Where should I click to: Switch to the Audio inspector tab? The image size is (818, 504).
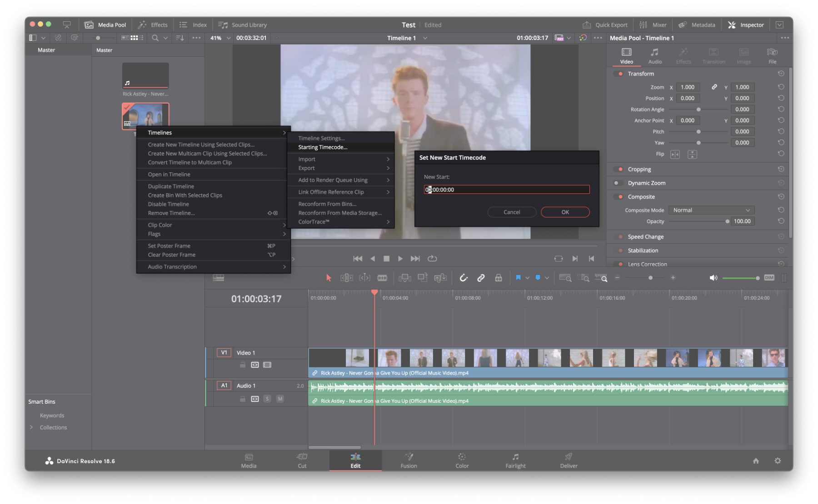point(654,56)
